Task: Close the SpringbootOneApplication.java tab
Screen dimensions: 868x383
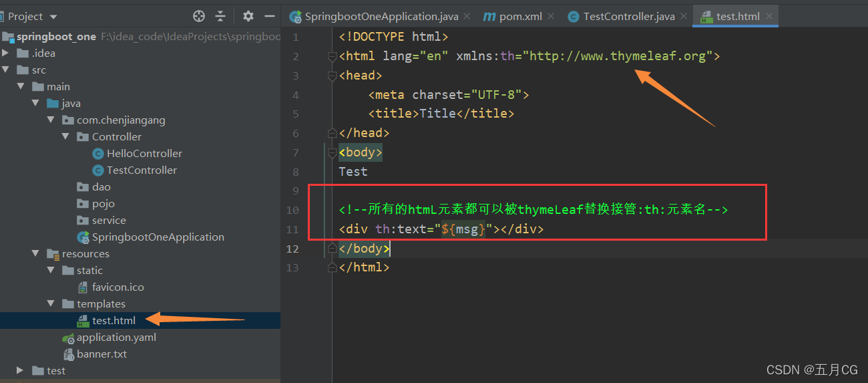Action: click(465, 16)
